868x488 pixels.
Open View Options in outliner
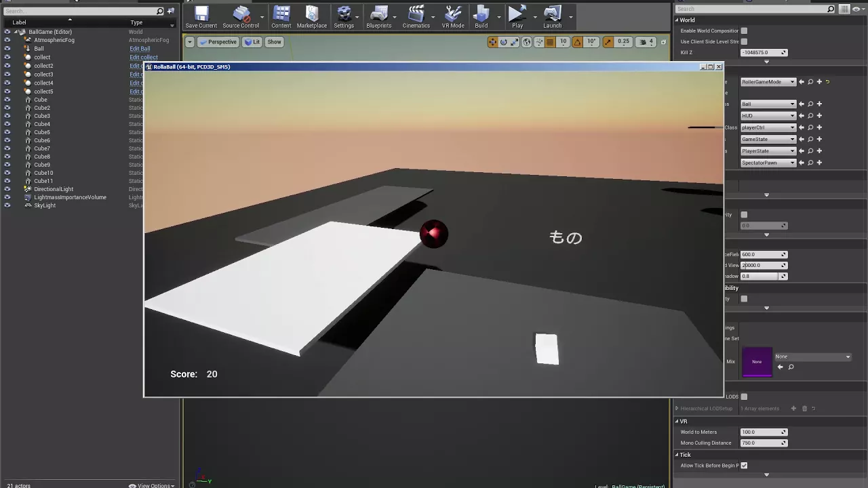tap(153, 485)
